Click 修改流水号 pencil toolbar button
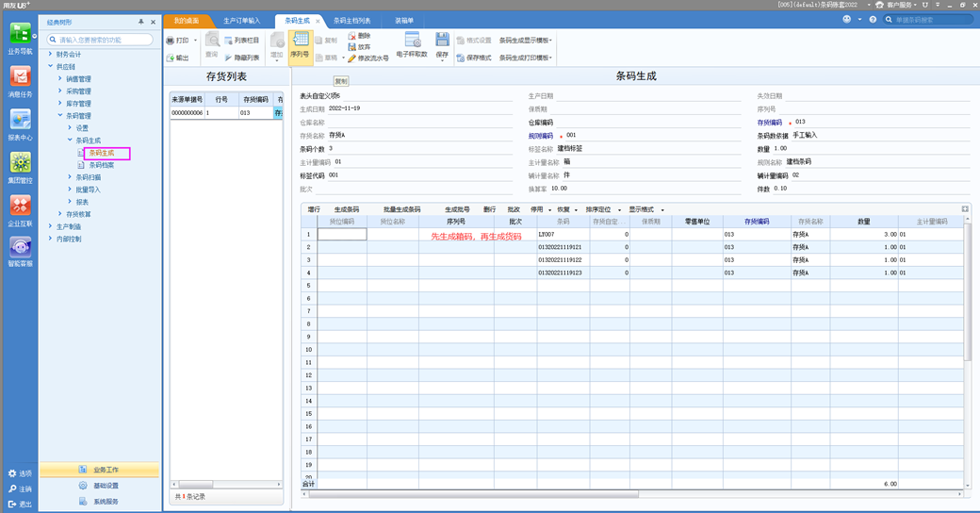 pos(368,58)
